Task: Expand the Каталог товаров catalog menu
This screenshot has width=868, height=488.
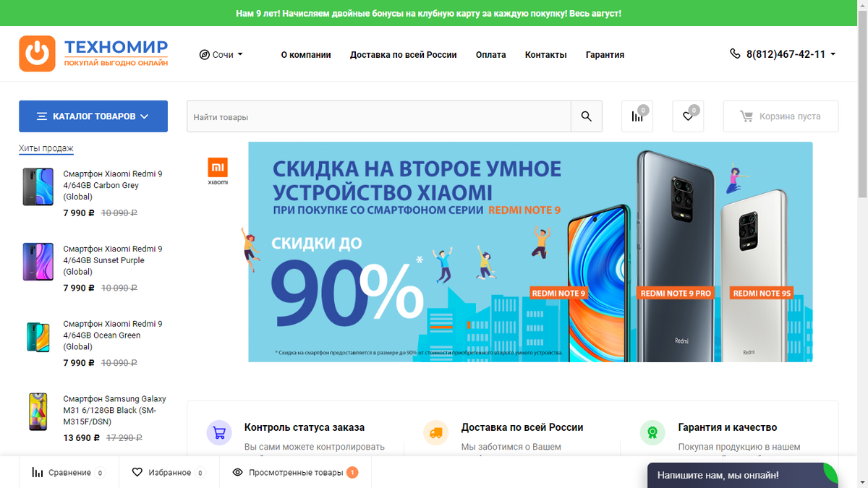Action: (93, 116)
